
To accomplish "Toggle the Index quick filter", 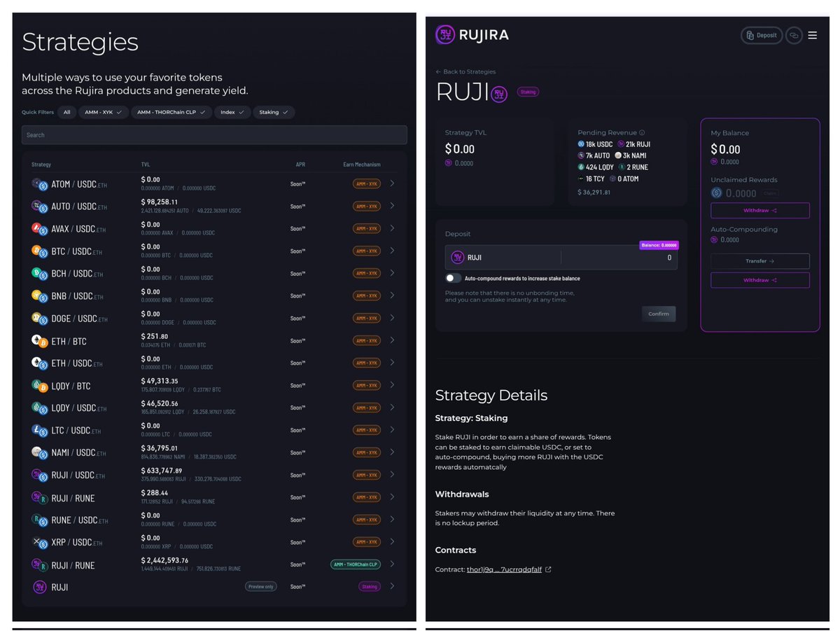I will 232,112.
